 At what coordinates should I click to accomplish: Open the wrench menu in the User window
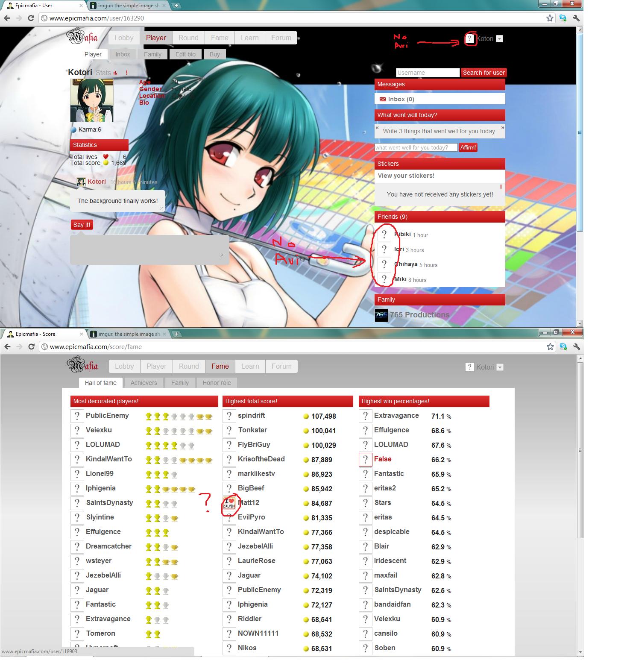[x=576, y=18]
